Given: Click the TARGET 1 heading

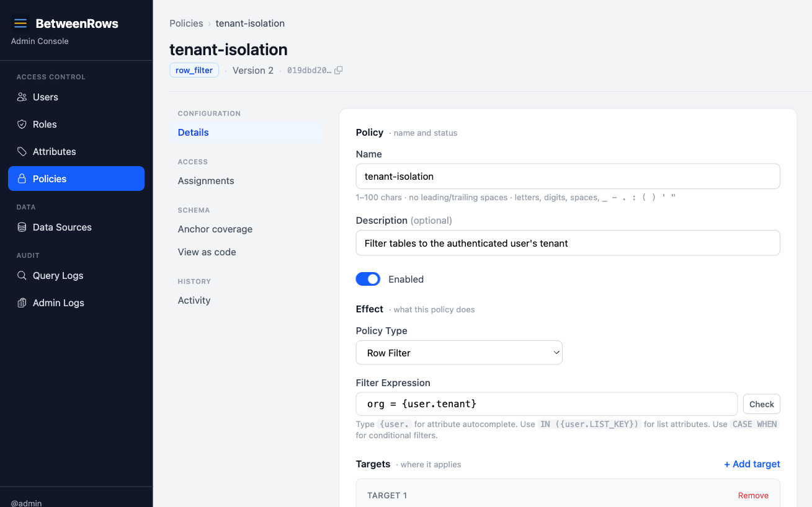Looking at the screenshot, I should [387, 496].
